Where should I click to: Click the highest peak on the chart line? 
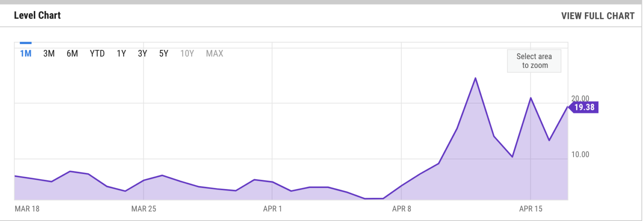coord(475,78)
